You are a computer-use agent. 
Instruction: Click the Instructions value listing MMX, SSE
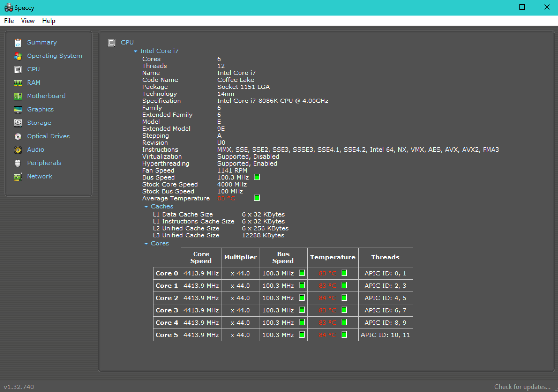click(x=358, y=150)
